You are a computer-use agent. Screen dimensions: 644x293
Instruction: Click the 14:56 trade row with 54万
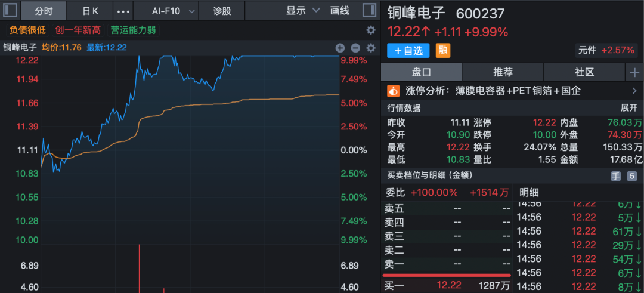[x=578, y=260]
